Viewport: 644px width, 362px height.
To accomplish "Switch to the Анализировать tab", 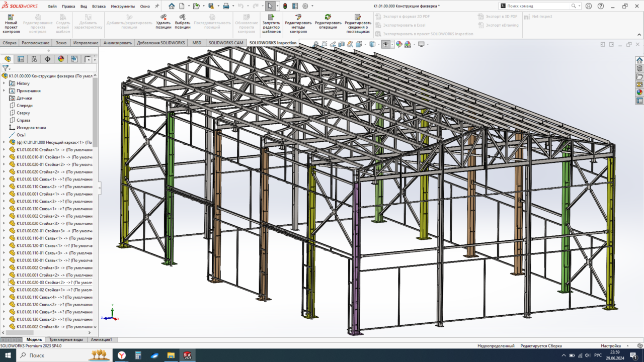I will (118, 43).
